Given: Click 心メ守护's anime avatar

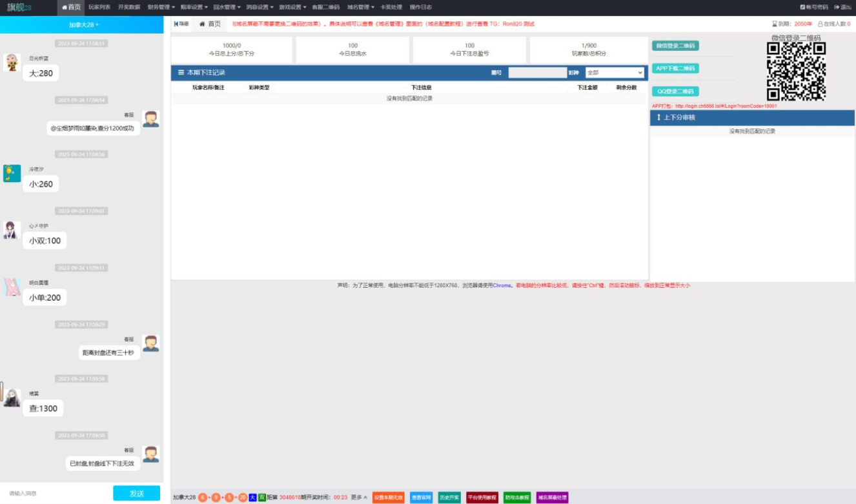Looking at the screenshot, I should tap(12, 230).
